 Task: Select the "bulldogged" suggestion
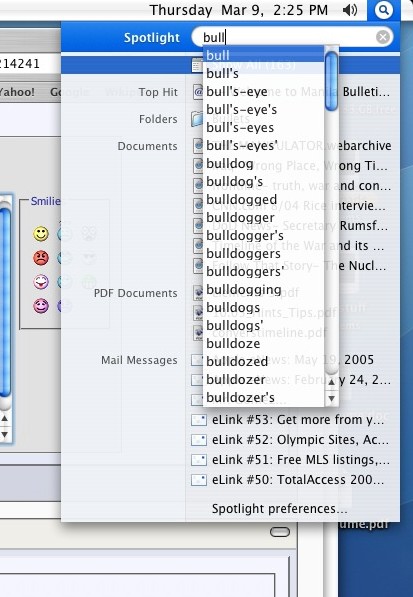pos(263,200)
